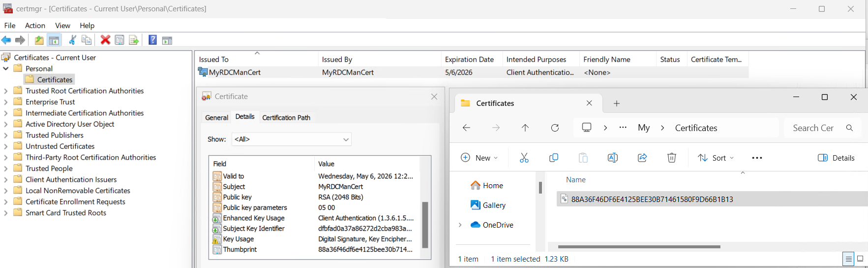
Task: Click the certificate fields vertical scrollbar
Action: click(x=425, y=225)
